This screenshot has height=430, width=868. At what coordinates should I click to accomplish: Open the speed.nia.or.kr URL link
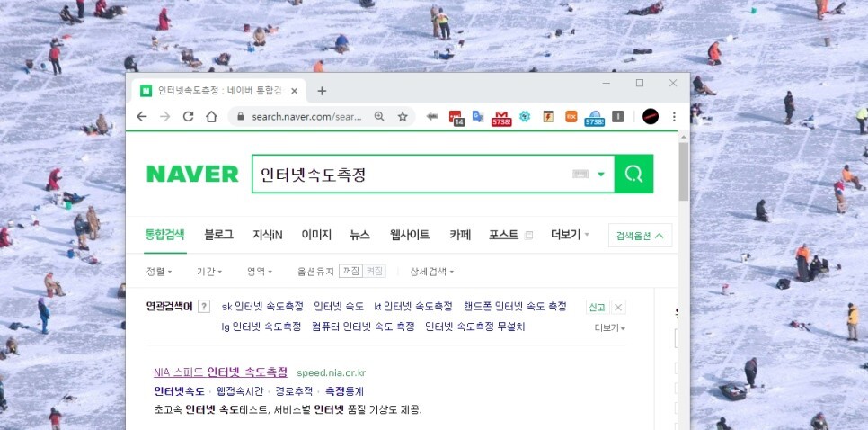click(x=331, y=373)
